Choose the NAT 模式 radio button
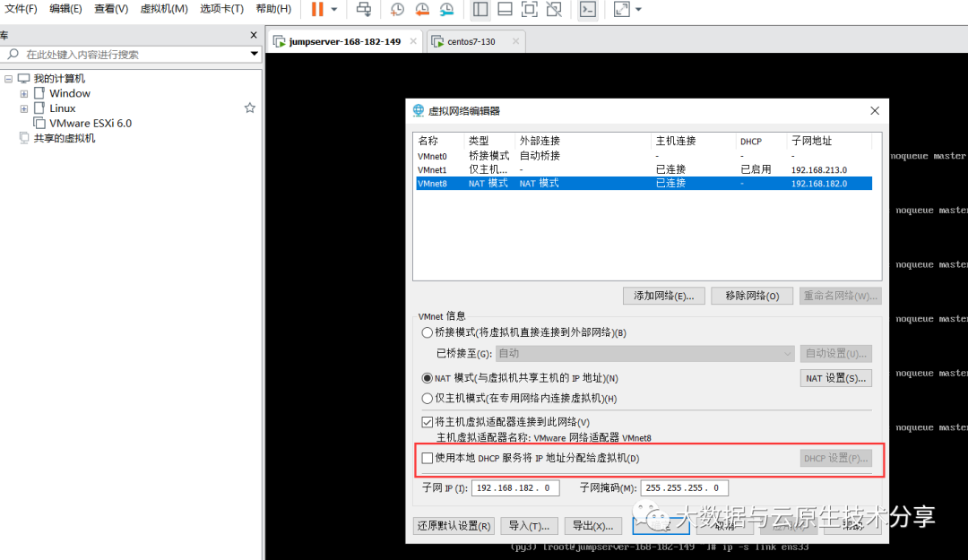The width and height of the screenshot is (968, 560). click(427, 378)
